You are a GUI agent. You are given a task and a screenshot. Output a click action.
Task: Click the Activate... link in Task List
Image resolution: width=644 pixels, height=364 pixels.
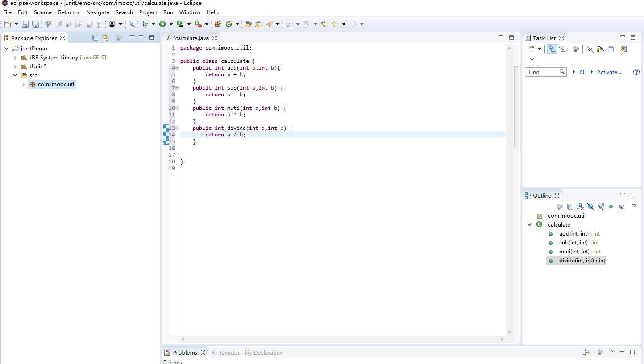pyautogui.click(x=609, y=72)
